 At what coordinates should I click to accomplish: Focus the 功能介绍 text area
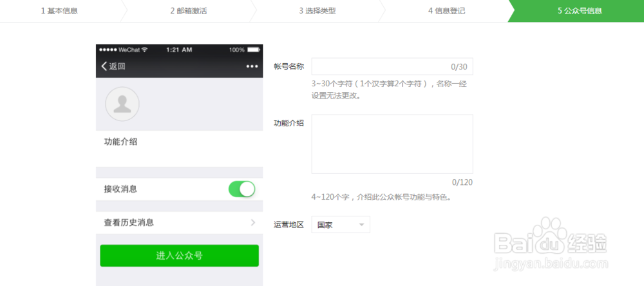pos(392,144)
